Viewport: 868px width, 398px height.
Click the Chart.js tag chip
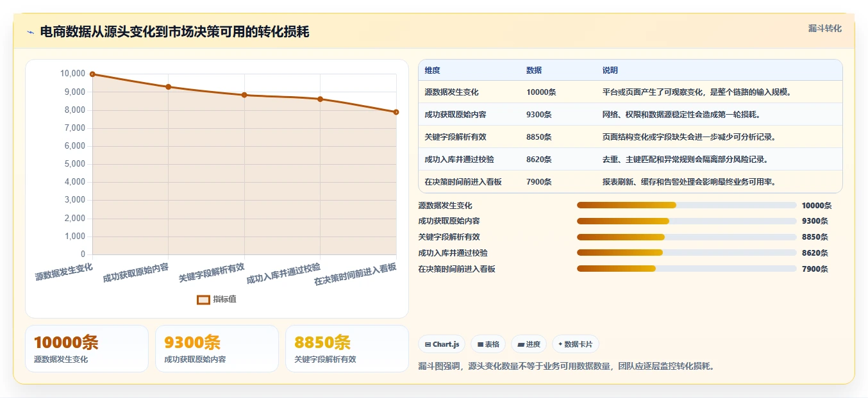click(442, 344)
